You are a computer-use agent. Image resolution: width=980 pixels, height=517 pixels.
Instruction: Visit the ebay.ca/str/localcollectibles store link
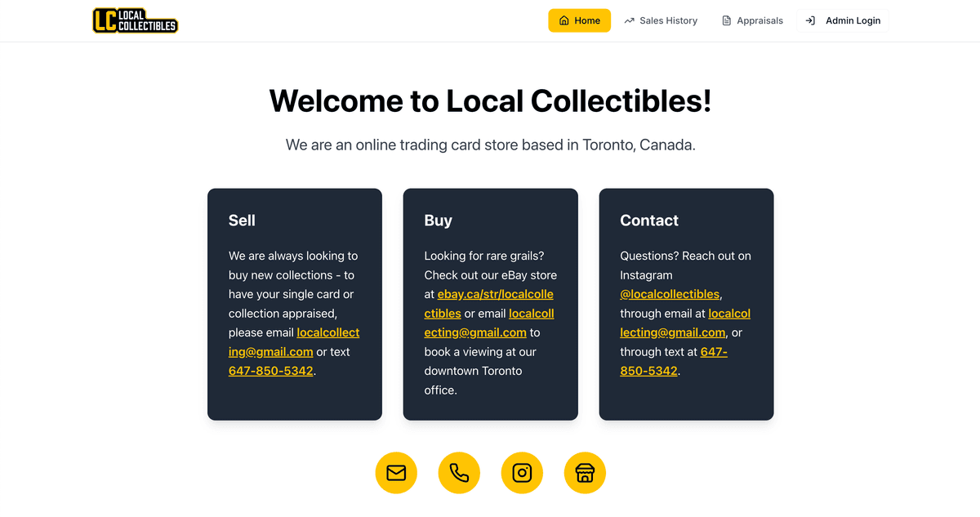(495, 295)
